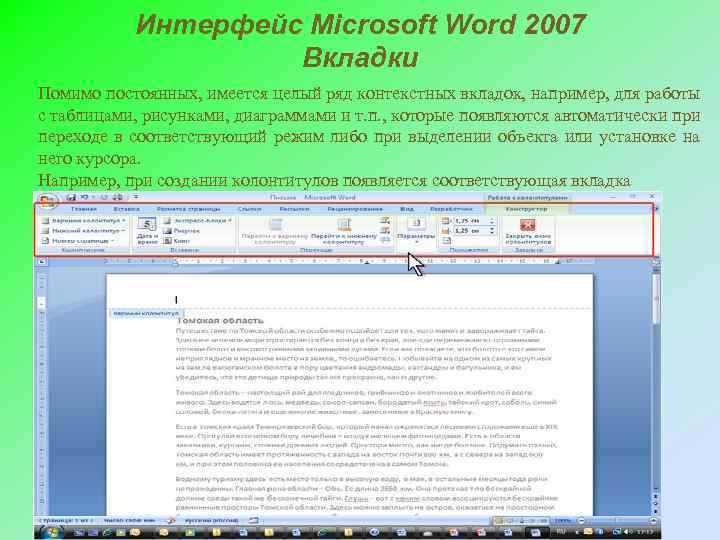Expand the Нижний колонтитул dropdown
The image size is (720, 540).
[x=84, y=231]
